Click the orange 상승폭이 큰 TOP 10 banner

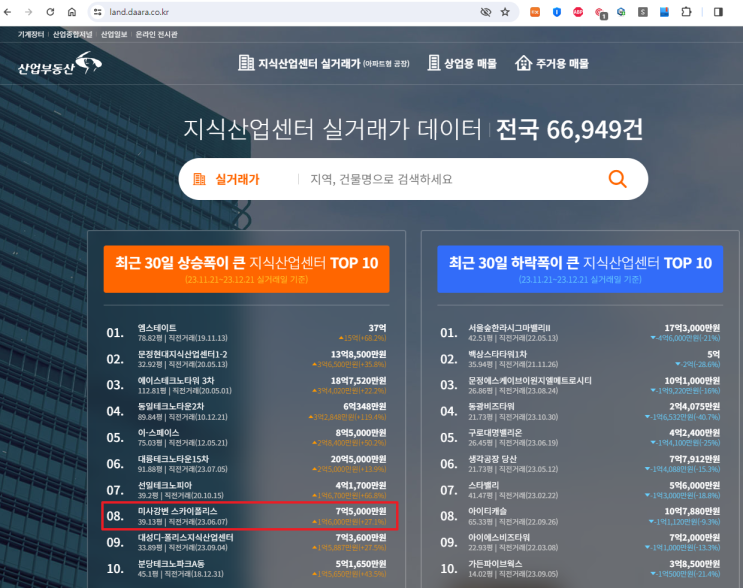pos(246,269)
